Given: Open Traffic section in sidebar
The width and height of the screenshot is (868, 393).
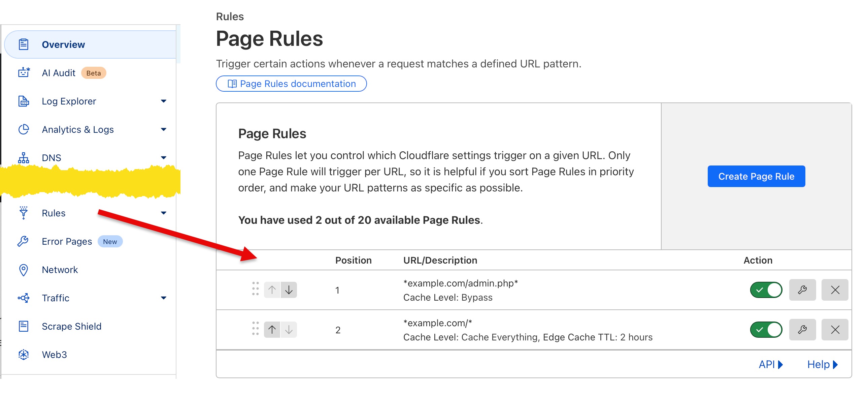Looking at the screenshot, I should [55, 298].
